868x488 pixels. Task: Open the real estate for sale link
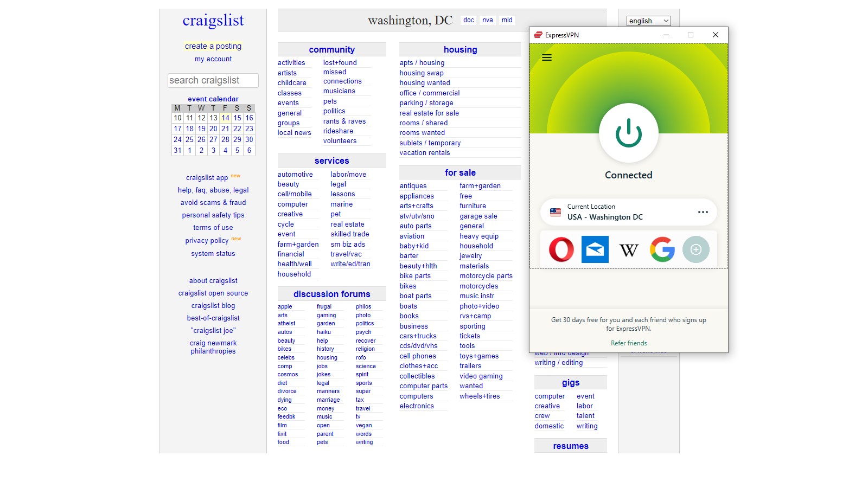pyautogui.click(x=429, y=113)
